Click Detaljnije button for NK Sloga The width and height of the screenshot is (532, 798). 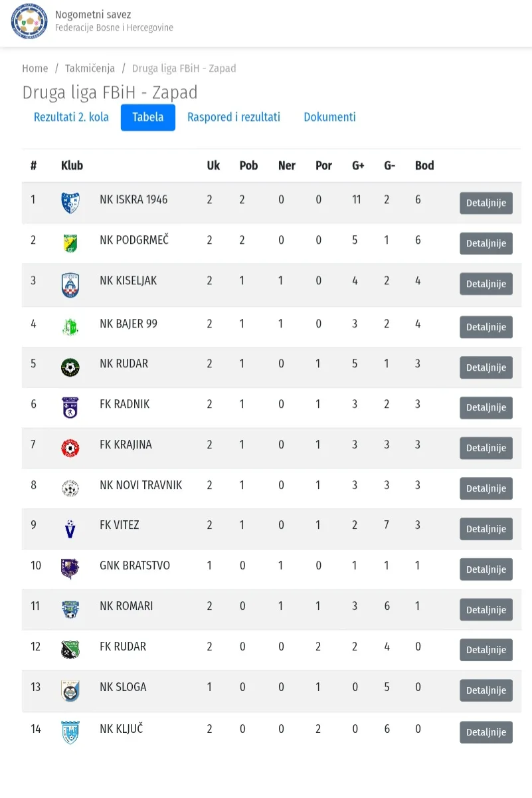[486, 690]
